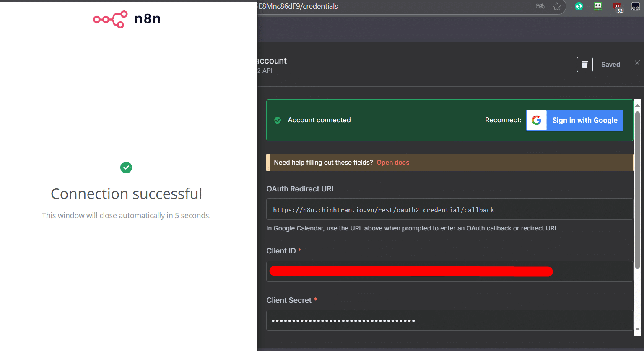Click the dialog vertical scrollbar thumb

point(637,190)
